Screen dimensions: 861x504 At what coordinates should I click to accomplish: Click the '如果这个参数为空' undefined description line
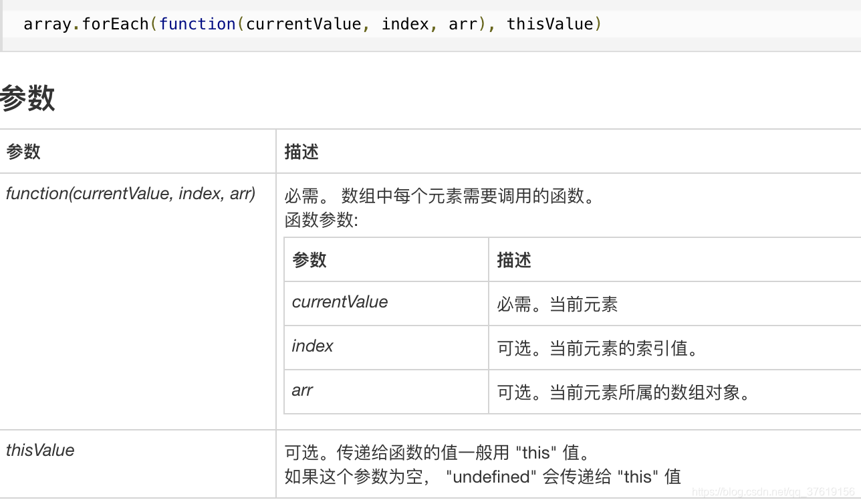(x=483, y=477)
